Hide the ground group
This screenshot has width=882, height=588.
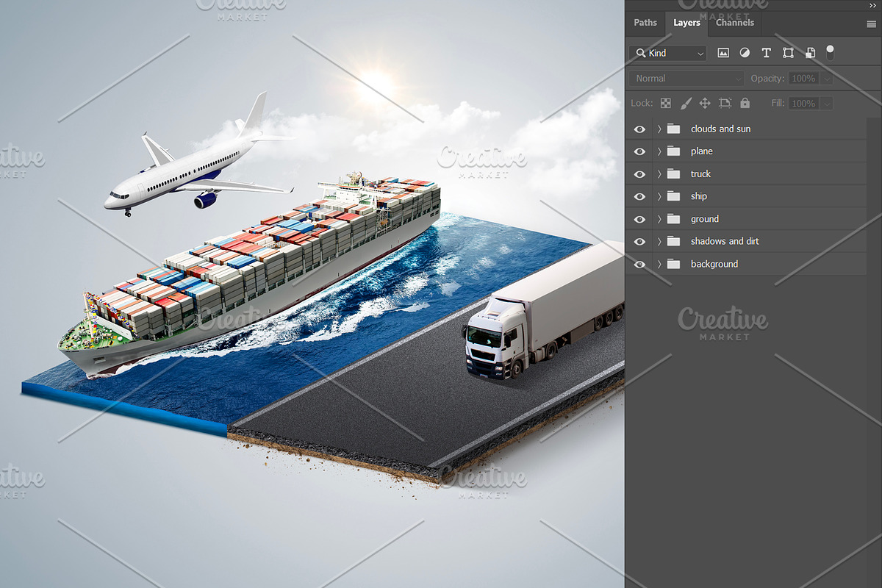click(x=639, y=219)
